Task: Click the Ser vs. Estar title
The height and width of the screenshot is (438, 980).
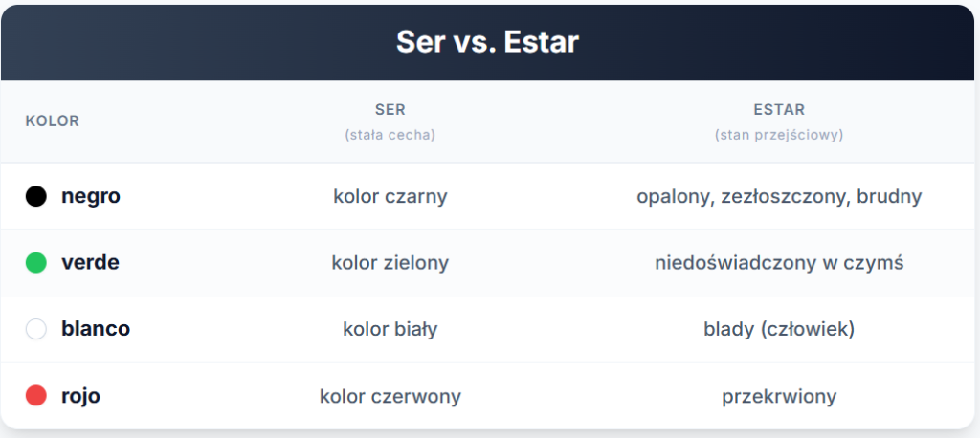Action: [487, 42]
